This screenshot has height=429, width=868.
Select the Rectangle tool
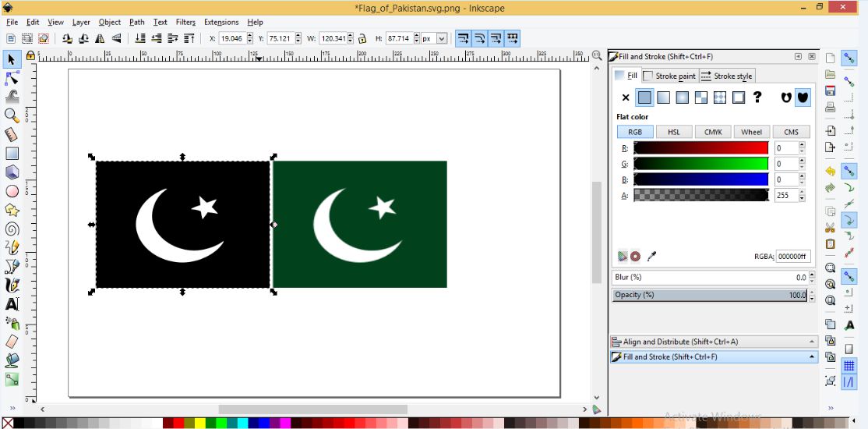tap(12, 153)
